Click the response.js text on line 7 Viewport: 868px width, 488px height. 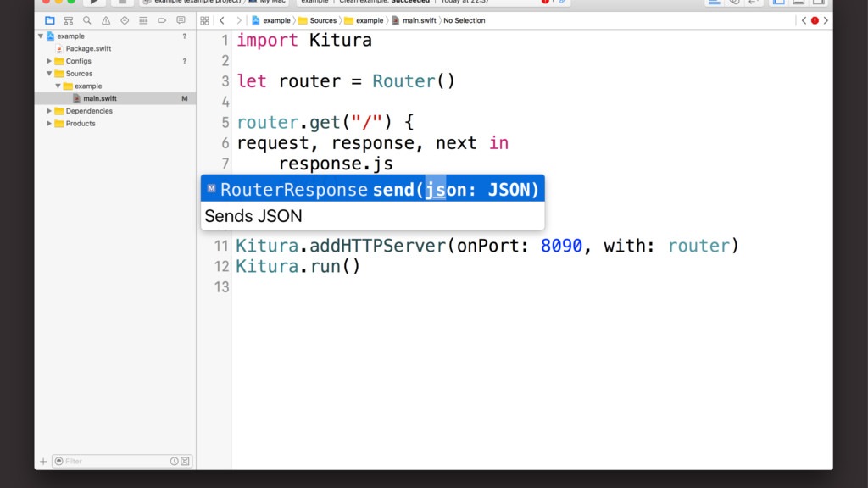point(336,164)
